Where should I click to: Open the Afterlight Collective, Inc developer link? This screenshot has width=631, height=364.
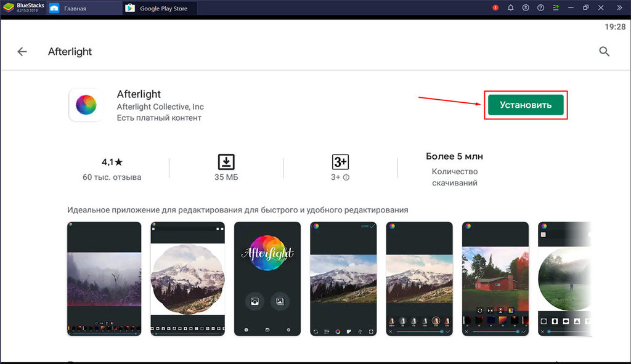(160, 107)
